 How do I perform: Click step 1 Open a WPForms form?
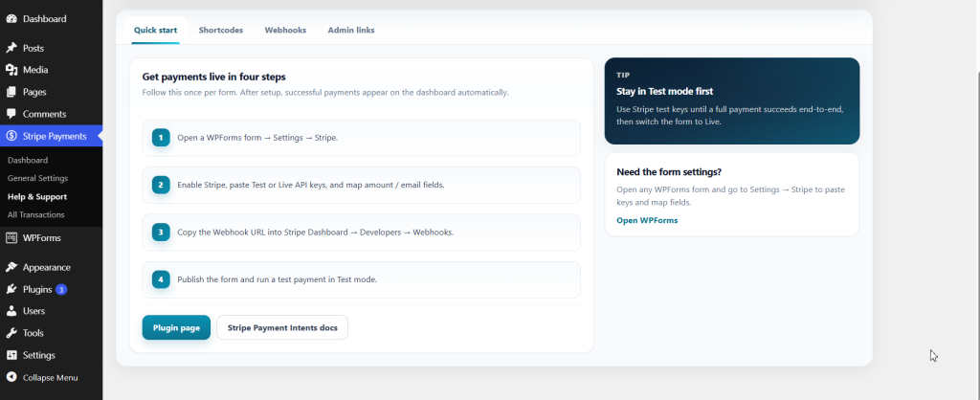point(257,138)
